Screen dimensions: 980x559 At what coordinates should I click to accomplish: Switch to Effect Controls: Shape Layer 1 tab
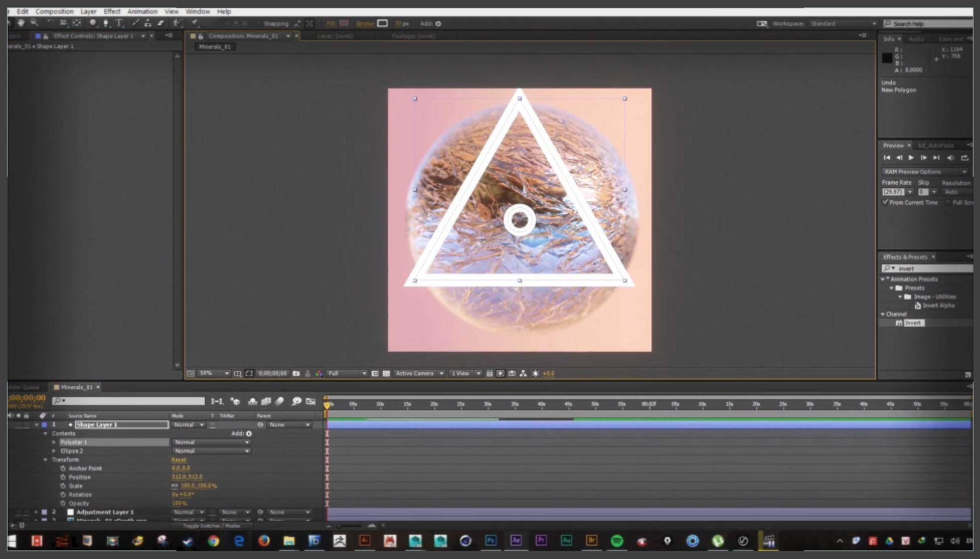[x=94, y=36]
